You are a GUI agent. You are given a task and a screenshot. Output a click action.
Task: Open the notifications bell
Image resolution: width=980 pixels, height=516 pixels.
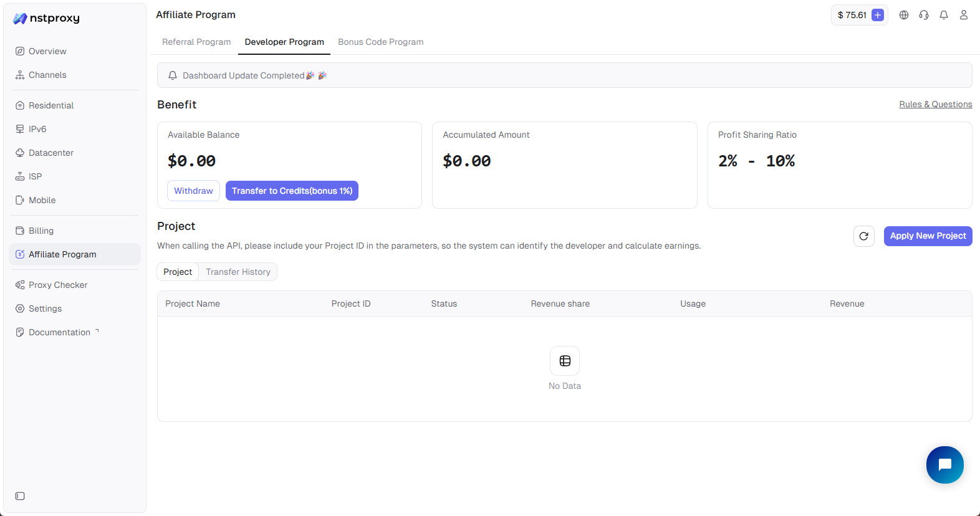[x=943, y=15]
